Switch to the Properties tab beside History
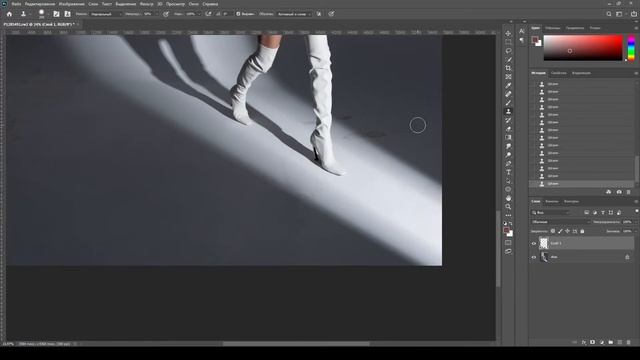 tap(559, 73)
